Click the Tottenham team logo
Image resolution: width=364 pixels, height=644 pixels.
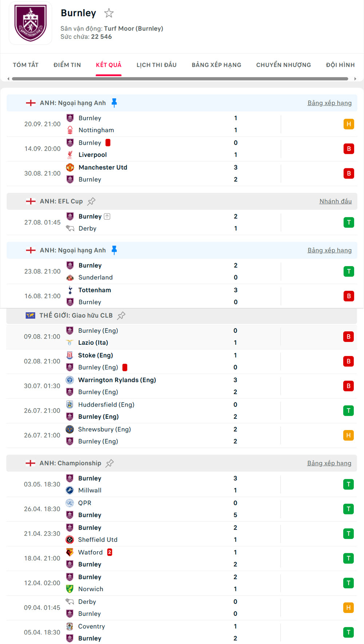70,290
